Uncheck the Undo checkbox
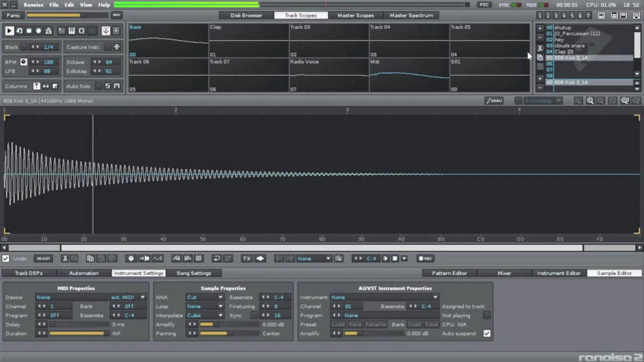Screen dimensions: 644x362 pos(6,258)
